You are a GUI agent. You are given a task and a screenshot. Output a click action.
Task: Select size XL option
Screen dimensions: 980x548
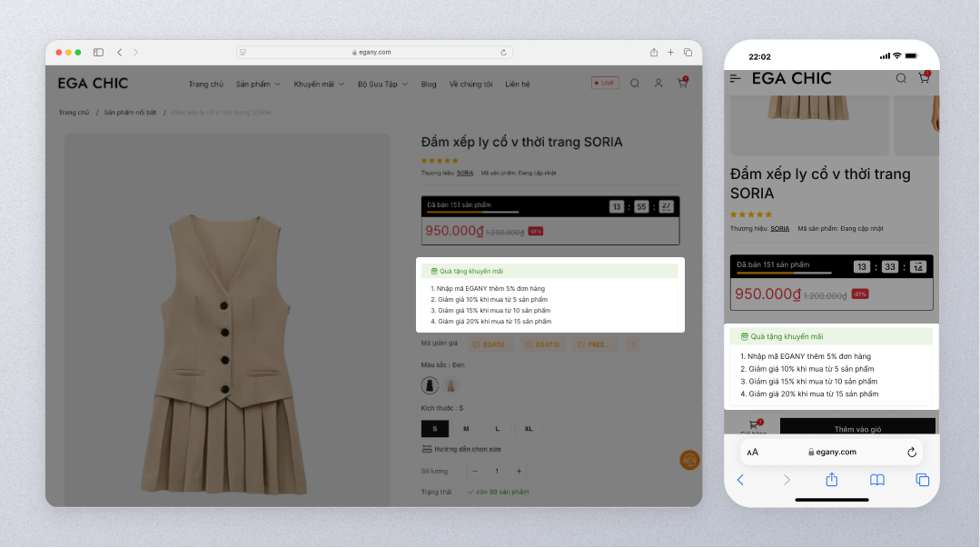click(529, 428)
